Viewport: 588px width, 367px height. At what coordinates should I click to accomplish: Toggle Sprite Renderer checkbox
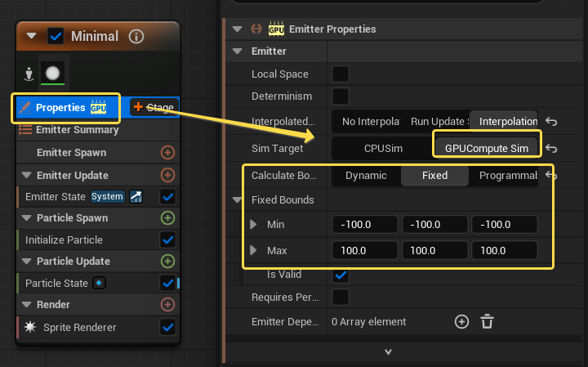pyautogui.click(x=167, y=327)
